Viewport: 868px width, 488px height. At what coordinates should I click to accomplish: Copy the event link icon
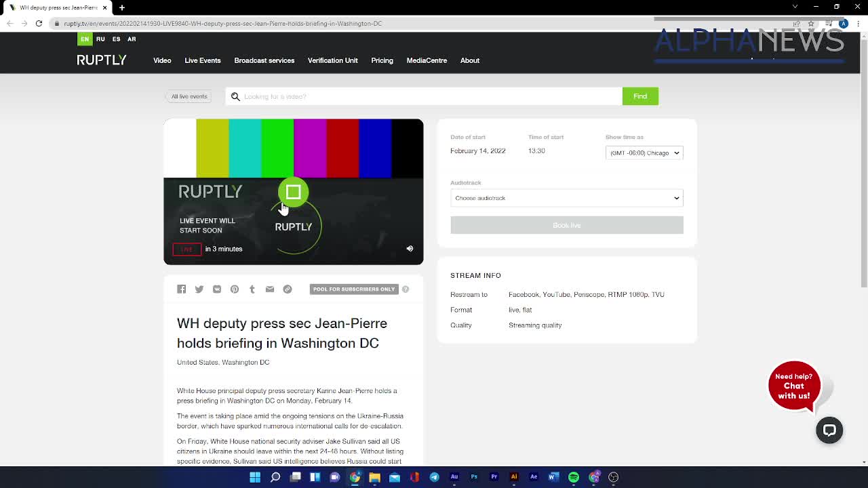pyautogui.click(x=288, y=289)
